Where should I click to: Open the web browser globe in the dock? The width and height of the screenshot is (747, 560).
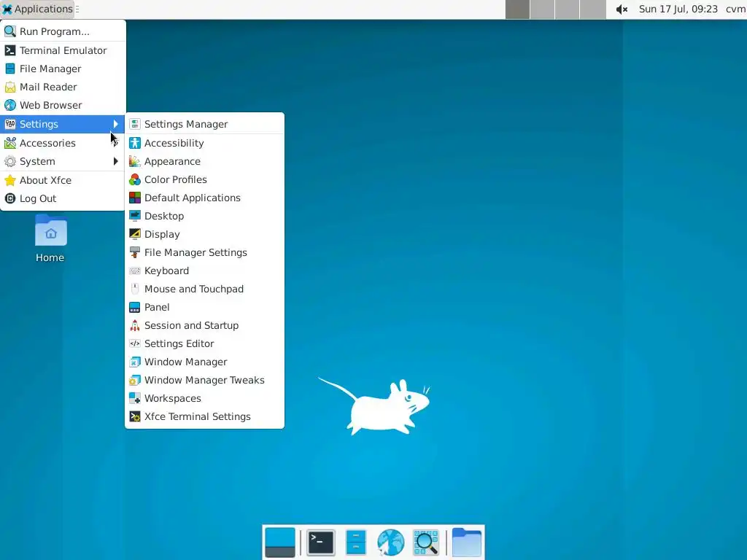tap(390, 542)
